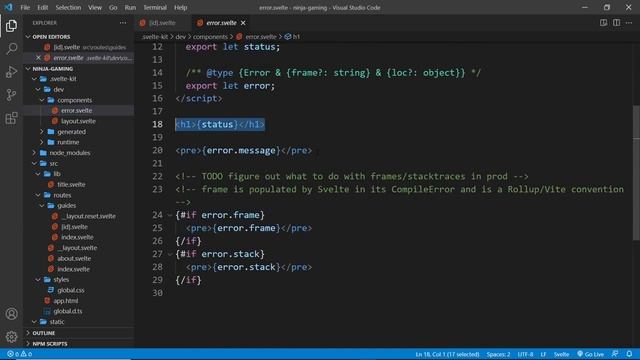Change the UTF-8 encoding setting
This screenshot has width=640, height=360.
point(525,354)
